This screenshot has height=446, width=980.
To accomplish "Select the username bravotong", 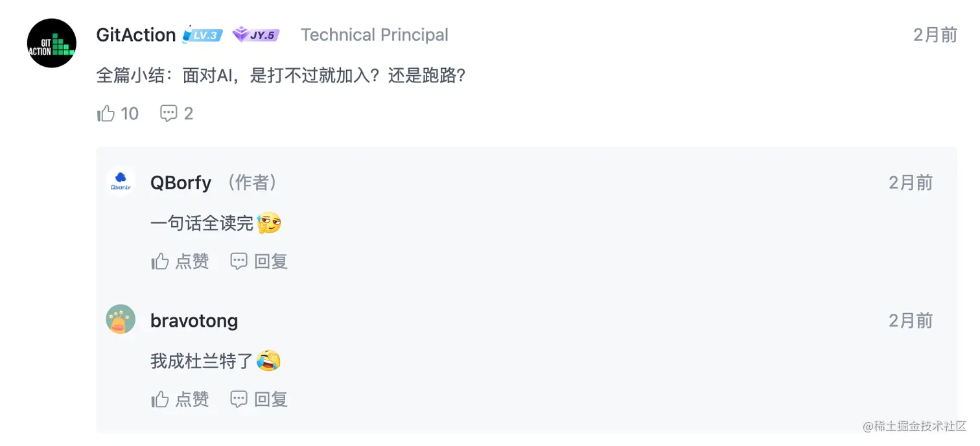I will point(194,320).
